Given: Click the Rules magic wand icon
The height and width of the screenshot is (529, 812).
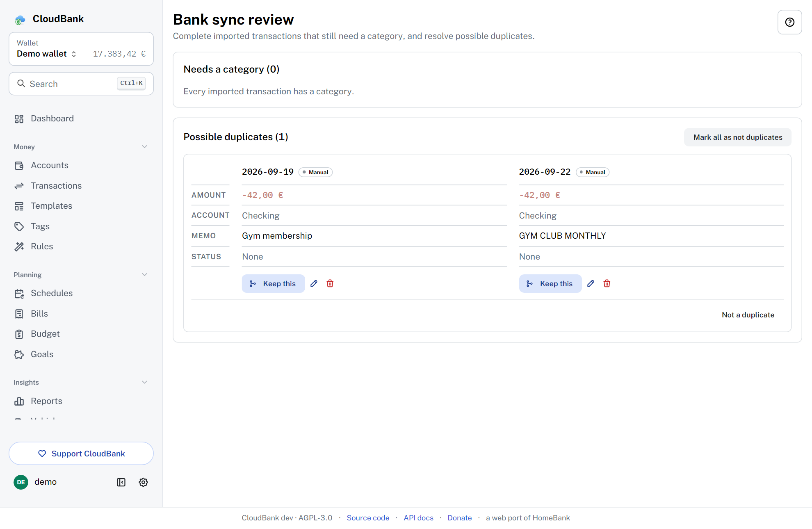Looking at the screenshot, I should point(19,246).
